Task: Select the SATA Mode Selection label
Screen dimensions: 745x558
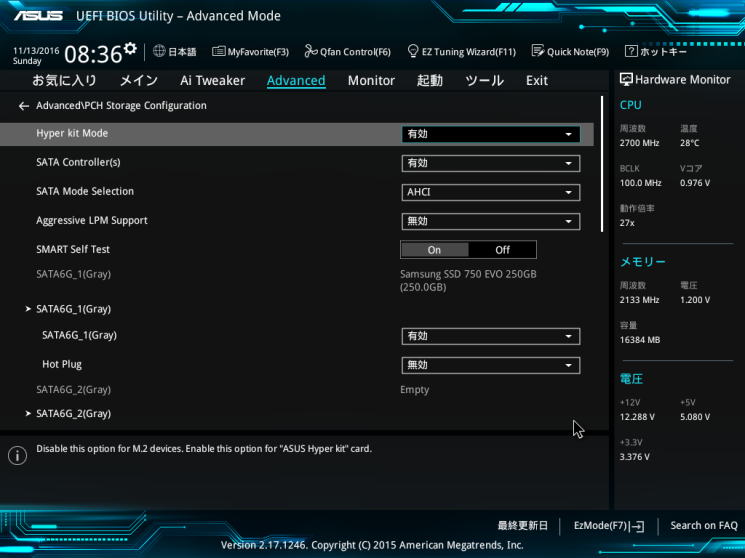Action: pyautogui.click(x=85, y=192)
